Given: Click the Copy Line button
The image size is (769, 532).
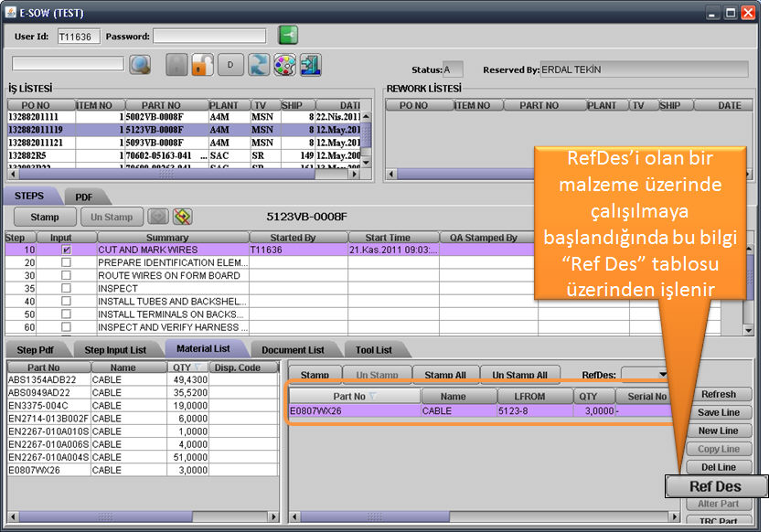Looking at the screenshot, I should (x=719, y=449).
